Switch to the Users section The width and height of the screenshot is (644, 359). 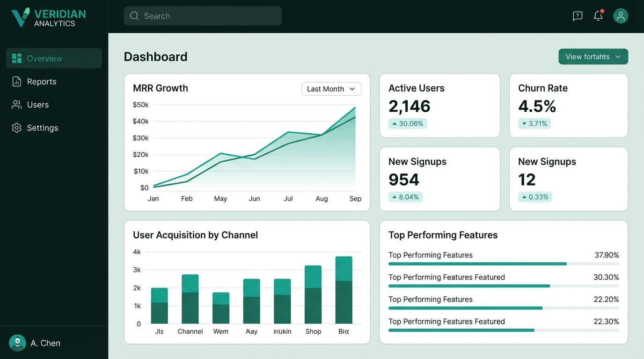pyautogui.click(x=37, y=104)
